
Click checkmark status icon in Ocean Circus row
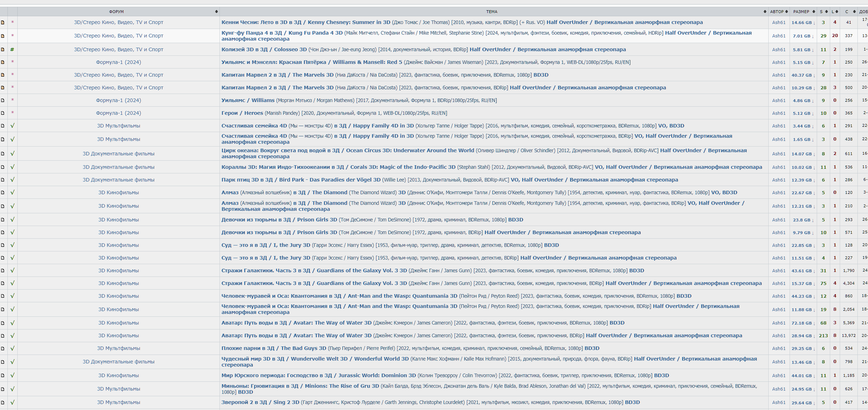pyautogui.click(x=12, y=154)
